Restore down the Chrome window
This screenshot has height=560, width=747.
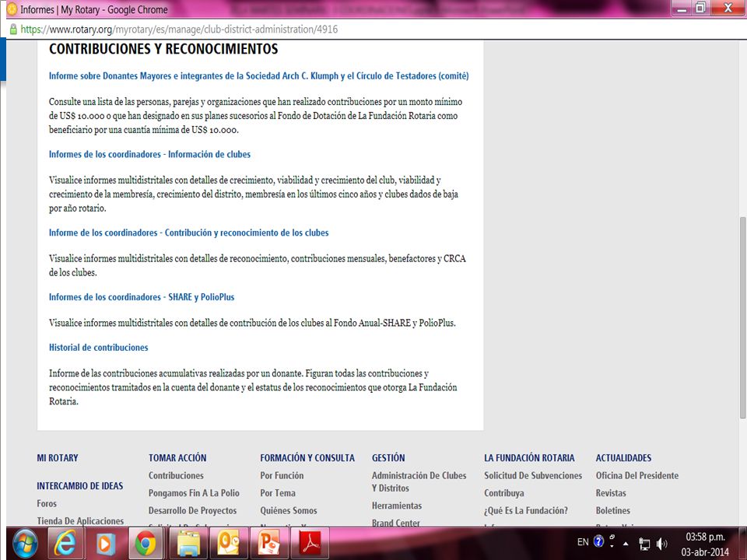pyautogui.click(x=700, y=8)
